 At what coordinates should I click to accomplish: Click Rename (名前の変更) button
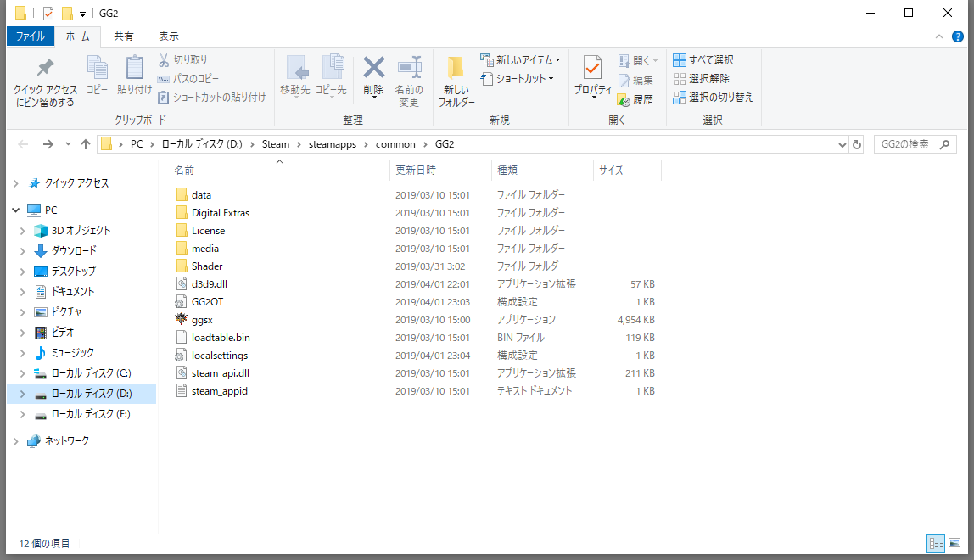pyautogui.click(x=409, y=81)
